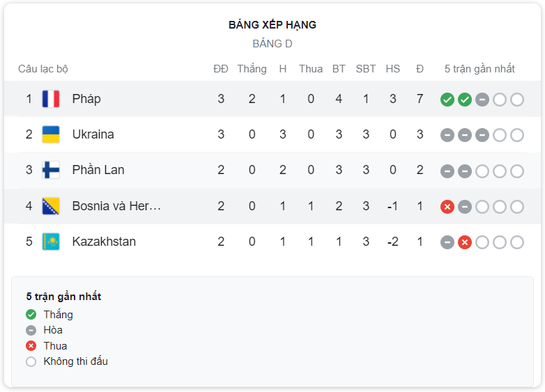Click the France flag icon
Viewport: 545px width, 392px height.
coord(51,99)
